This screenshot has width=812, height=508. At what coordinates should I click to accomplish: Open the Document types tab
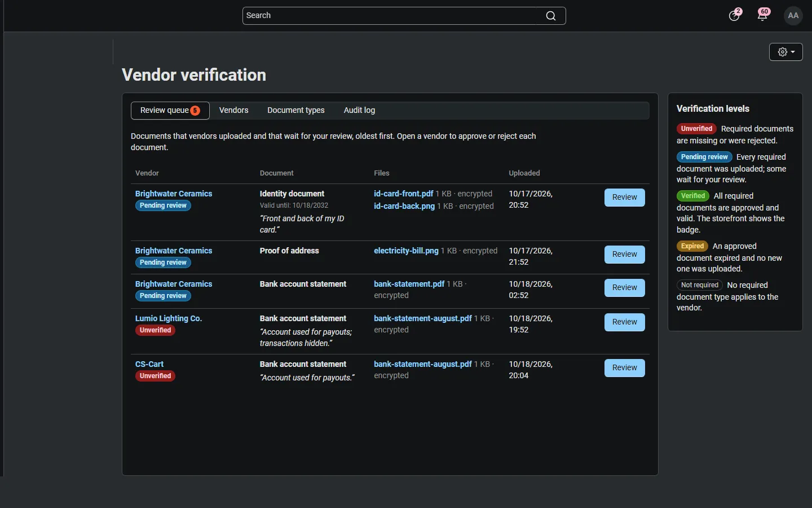296,110
